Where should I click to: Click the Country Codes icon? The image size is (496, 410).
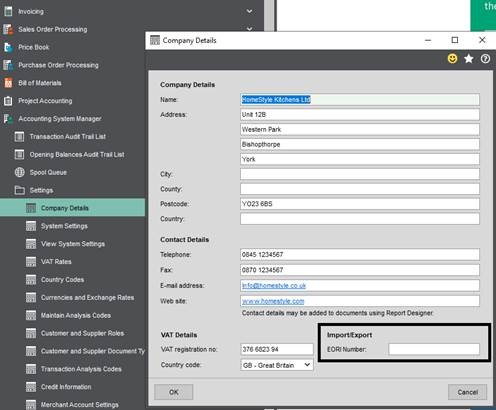[31, 280]
